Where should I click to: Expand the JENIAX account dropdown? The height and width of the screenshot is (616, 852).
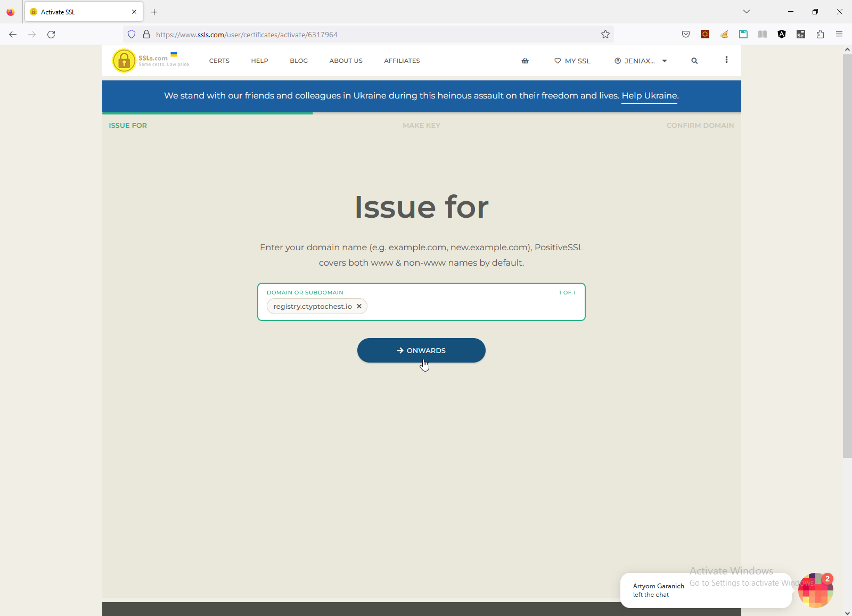(641, 61)
